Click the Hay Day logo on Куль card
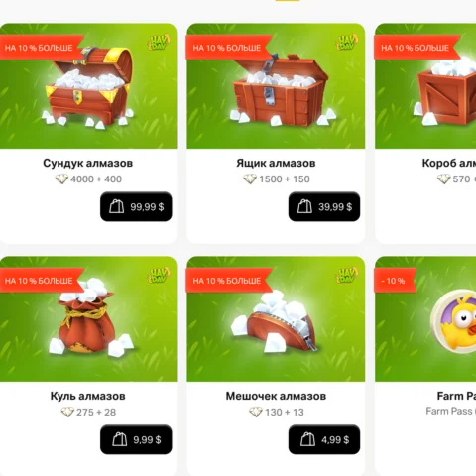 (159, 276)
